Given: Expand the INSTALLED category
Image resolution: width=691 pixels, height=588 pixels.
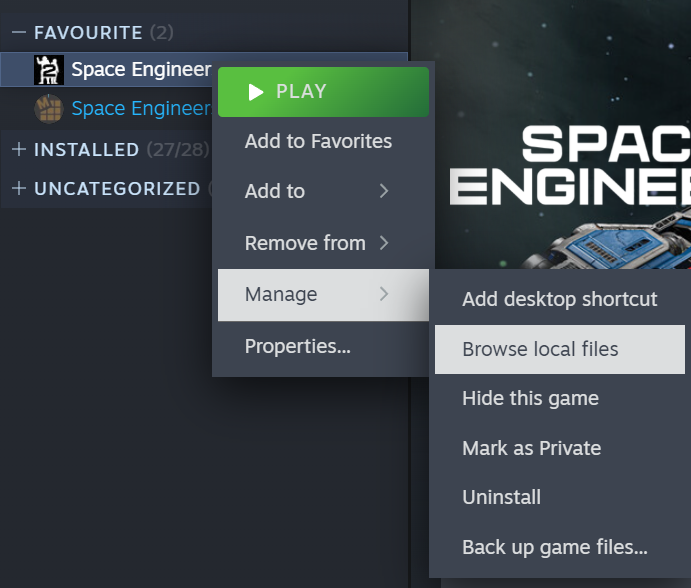Looking at the screenshot, I should point(18,150).
